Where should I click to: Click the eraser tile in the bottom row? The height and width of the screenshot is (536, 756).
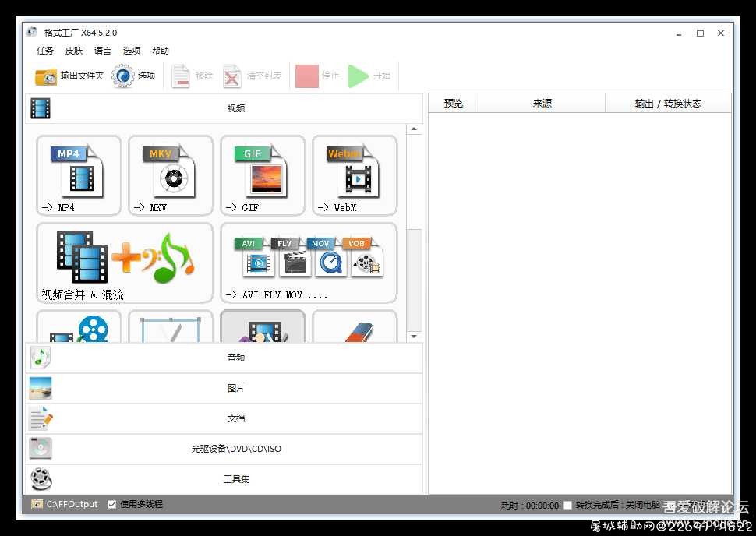[355, 326]
